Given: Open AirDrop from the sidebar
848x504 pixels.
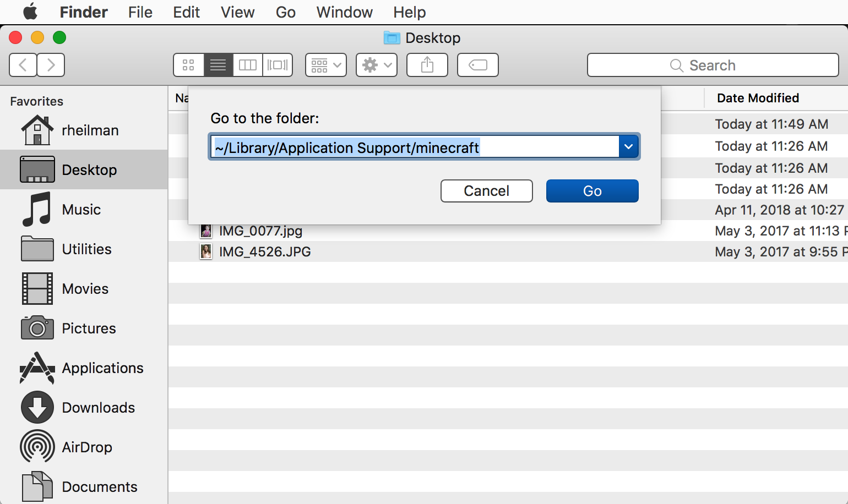Looking at the screenshot, I should (x=86, y=447).
